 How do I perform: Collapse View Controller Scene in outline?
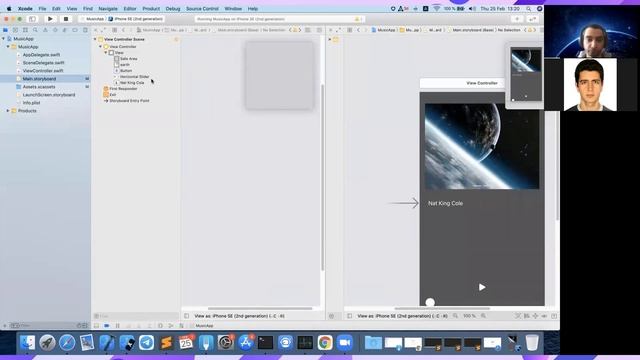tap(96, 39)
